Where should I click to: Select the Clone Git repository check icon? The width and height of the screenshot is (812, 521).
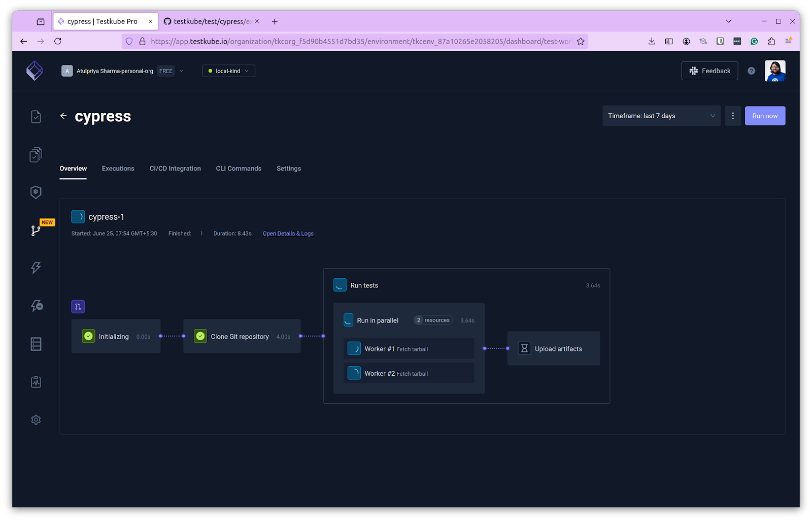(x=200, y=336)
